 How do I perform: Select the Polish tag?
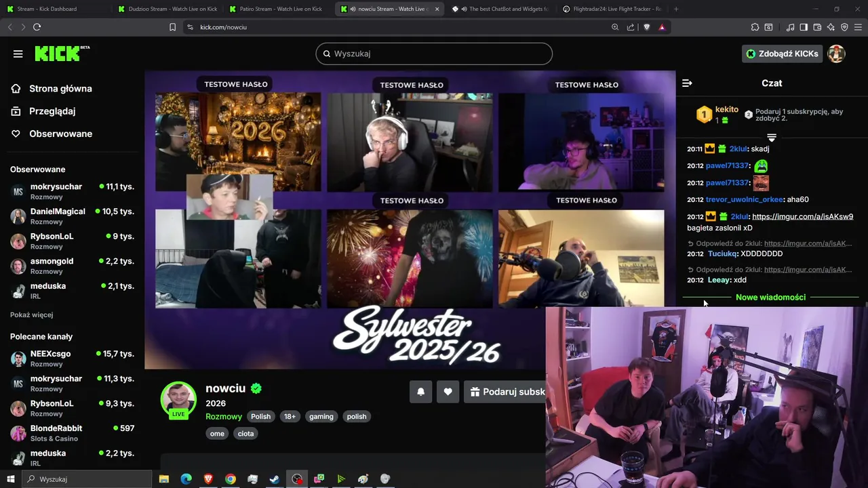coord(260,417)
